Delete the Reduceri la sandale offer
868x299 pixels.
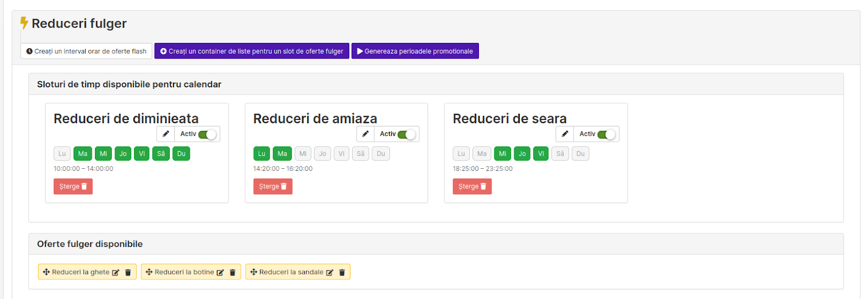point(342,272)
